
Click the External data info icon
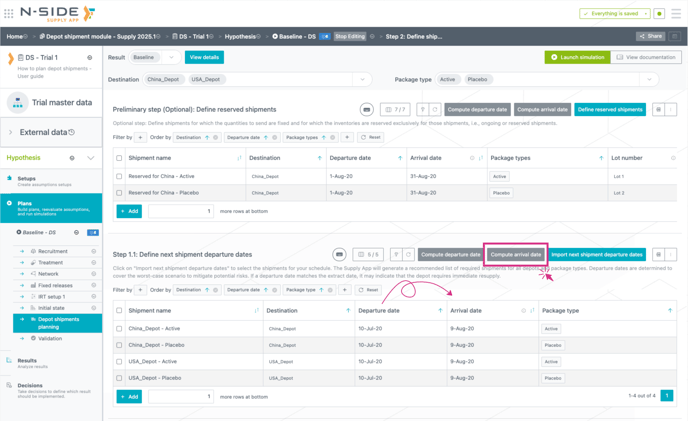tap(72, 132)
